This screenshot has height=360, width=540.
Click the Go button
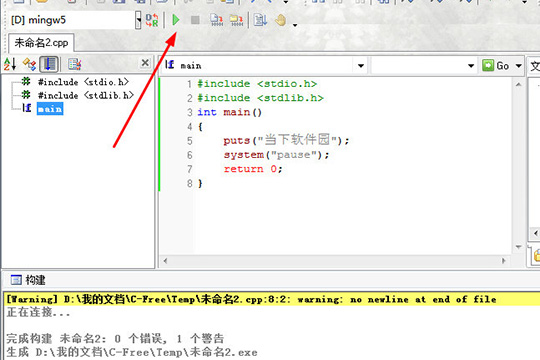pos(496,65)
